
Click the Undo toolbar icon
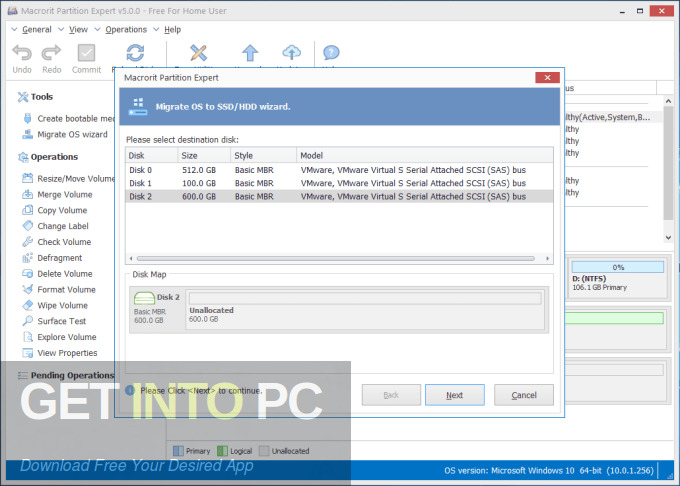point(22,53)
